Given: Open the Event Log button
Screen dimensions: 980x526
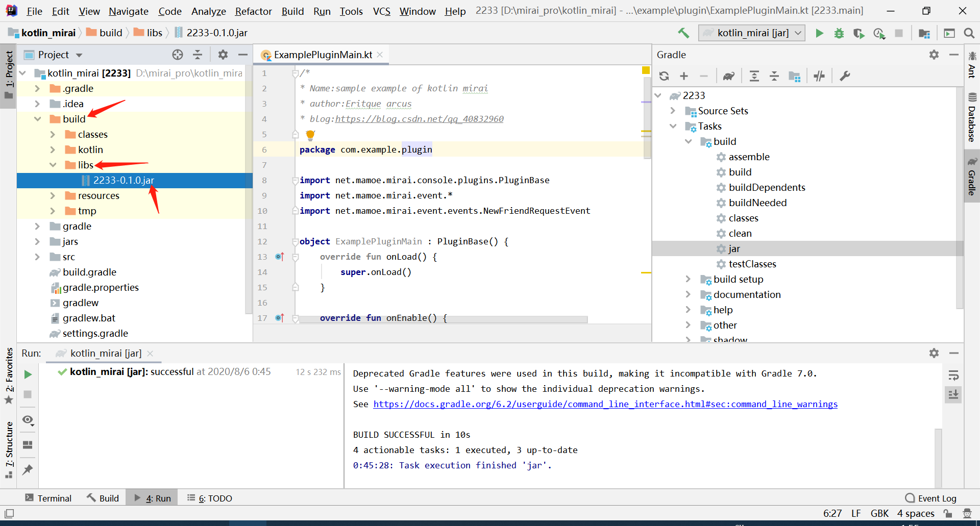Looking at the screenshot, I should point(931,498).
